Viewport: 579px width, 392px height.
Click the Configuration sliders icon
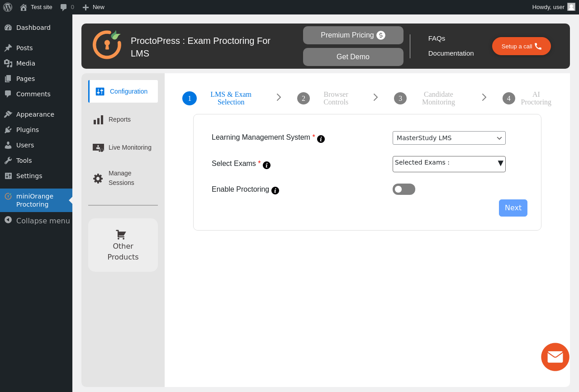pos(100,91)
